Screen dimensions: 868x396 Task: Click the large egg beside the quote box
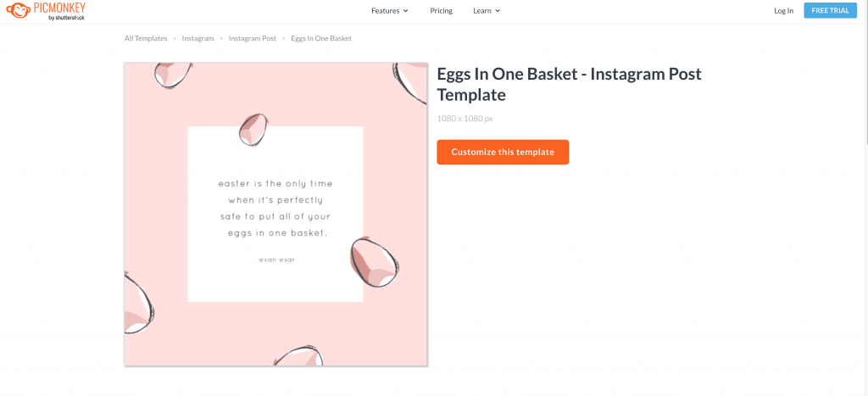click(374, 261)
